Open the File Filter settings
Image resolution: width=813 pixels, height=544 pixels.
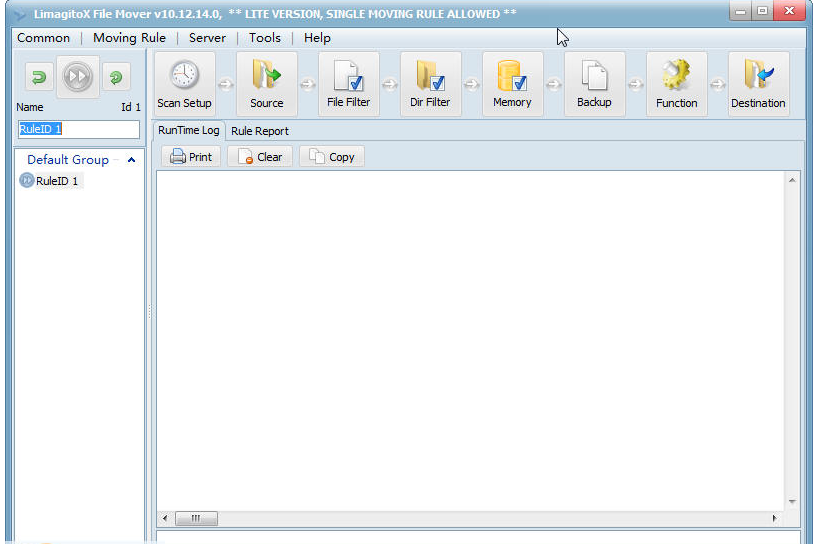click(x=348, y=83)
